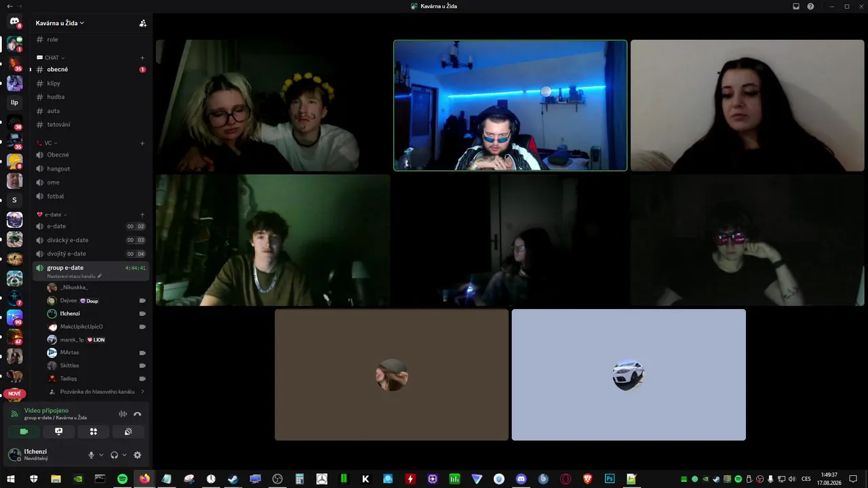Viewport: 868px width, 488px height.
Task: Select user MakcUpikcUpicO in voice list
Action: coord(96,327)
